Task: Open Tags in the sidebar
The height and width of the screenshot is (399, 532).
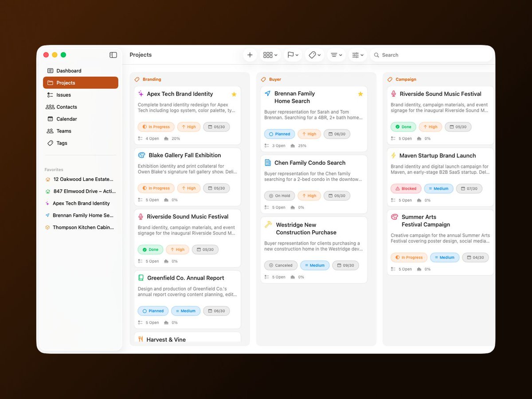Action: coord(81,143)
